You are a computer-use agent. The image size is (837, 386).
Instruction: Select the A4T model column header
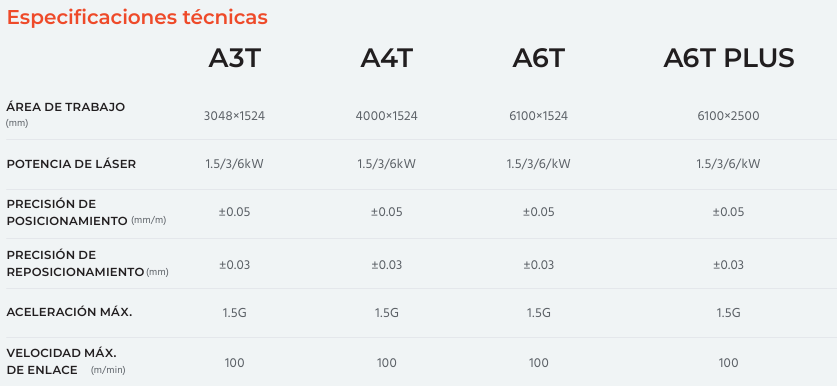pyautogui.click(x=386, y=58)
